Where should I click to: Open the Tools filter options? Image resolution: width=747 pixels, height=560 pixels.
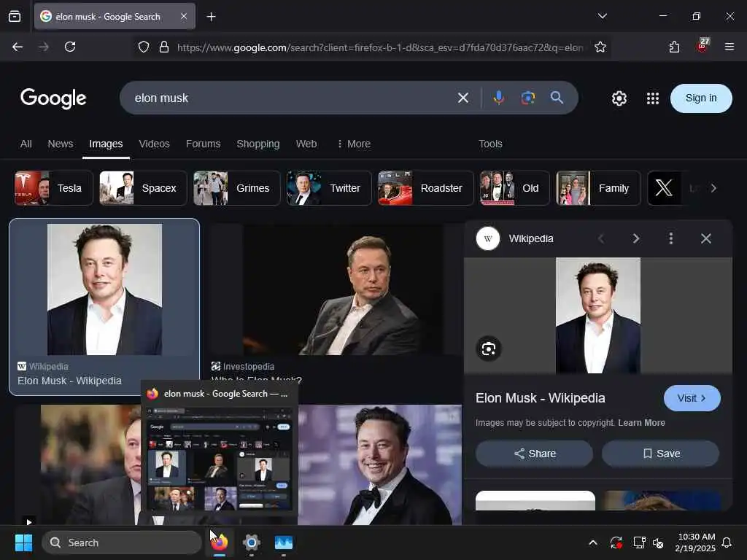pyautogui.click(x=490, y=144)
